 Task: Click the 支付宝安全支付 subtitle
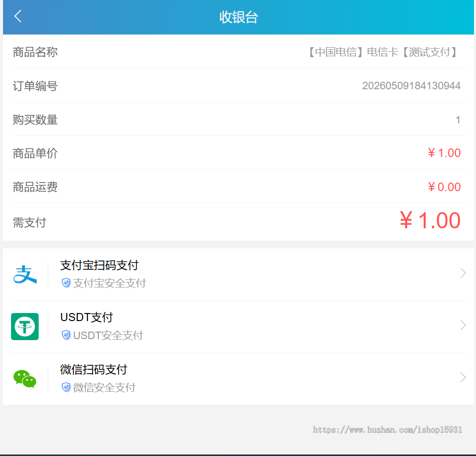109,283
